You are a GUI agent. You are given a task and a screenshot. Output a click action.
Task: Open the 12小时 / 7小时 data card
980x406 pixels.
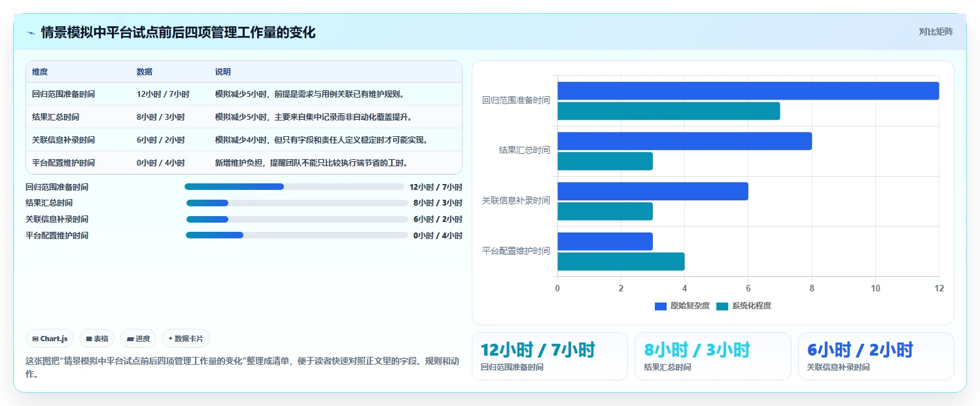550,356
